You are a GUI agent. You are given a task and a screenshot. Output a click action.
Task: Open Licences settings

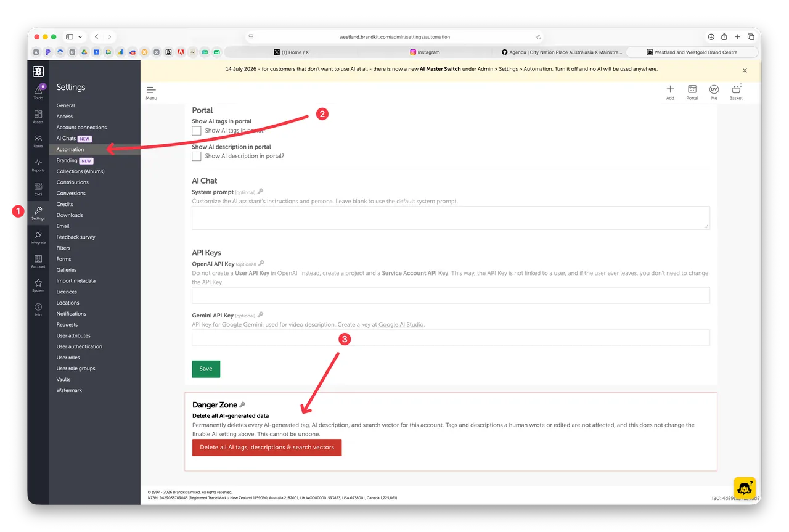click(67, 292)
